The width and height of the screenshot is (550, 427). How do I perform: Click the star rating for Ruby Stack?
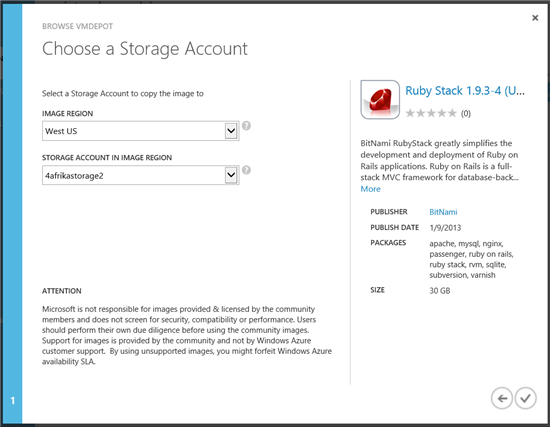431,113
